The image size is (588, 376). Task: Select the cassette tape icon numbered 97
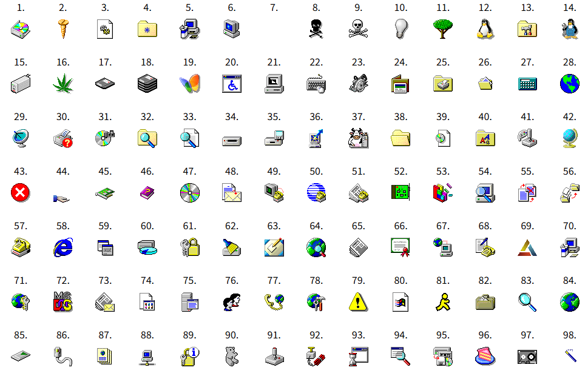527,357
